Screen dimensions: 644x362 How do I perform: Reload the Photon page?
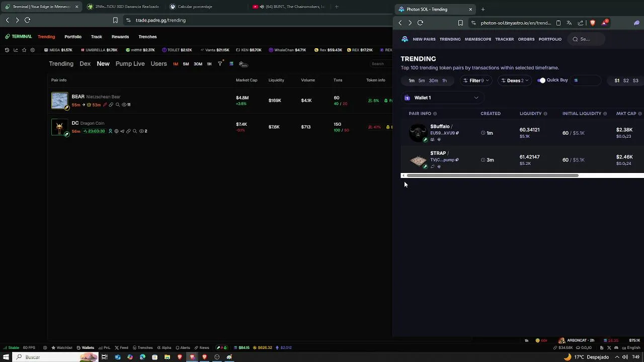[x=420, y=23]
